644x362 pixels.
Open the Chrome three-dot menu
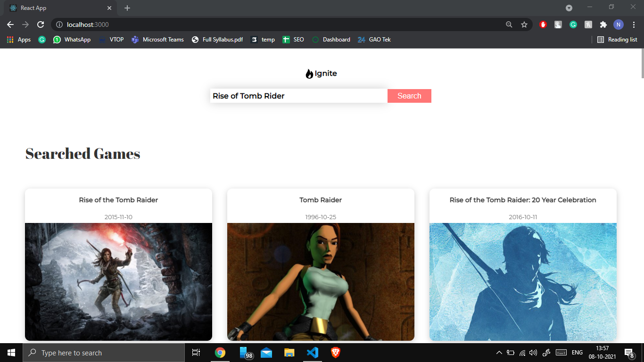[x=634, y=25]
